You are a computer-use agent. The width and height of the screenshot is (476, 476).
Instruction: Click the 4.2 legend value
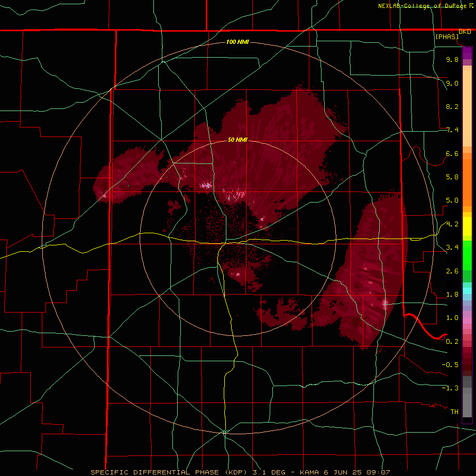click(452, 224)
